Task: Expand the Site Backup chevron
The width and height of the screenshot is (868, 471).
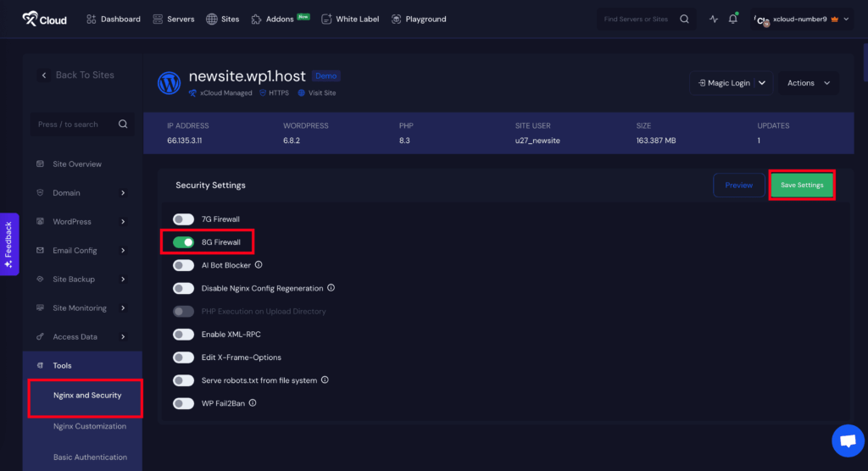Action: [x=123, y=279]
